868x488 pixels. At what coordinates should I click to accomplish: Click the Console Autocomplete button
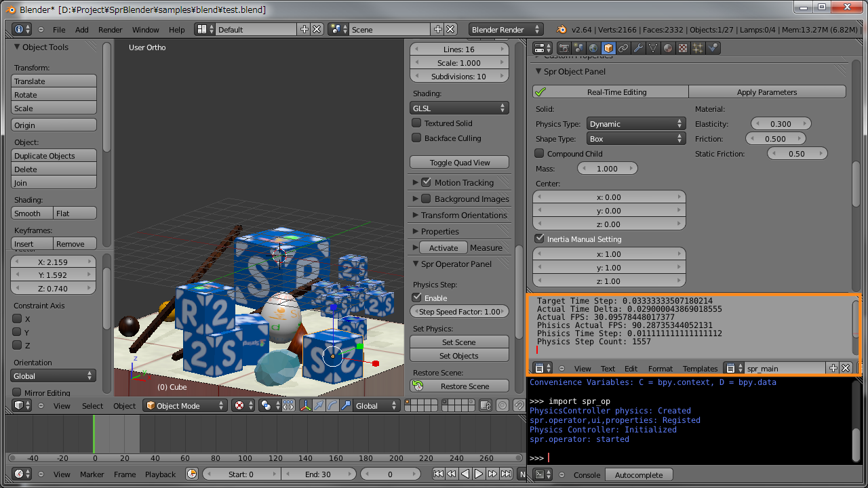tap(639, 474)
